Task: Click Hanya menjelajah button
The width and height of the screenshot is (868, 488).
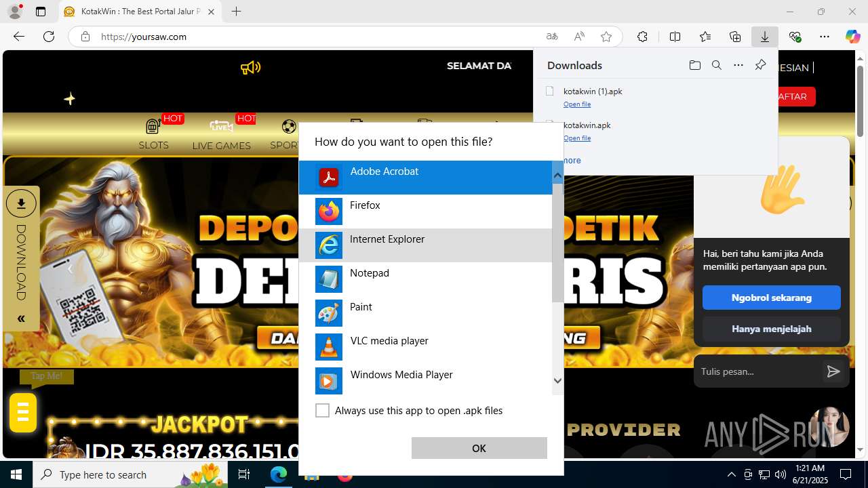Action: click(771, 329)
